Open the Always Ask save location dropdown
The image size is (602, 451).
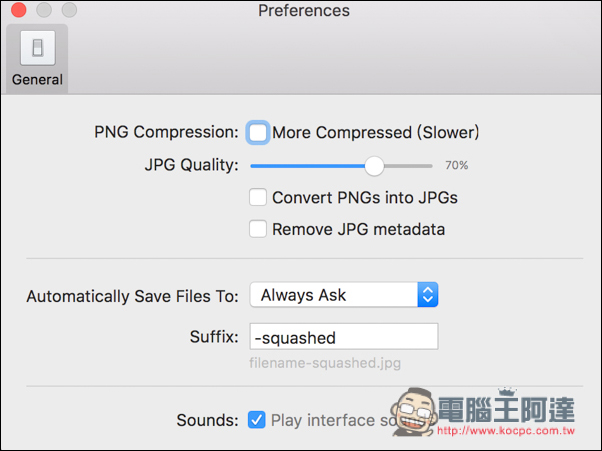(x=344, y=295)
